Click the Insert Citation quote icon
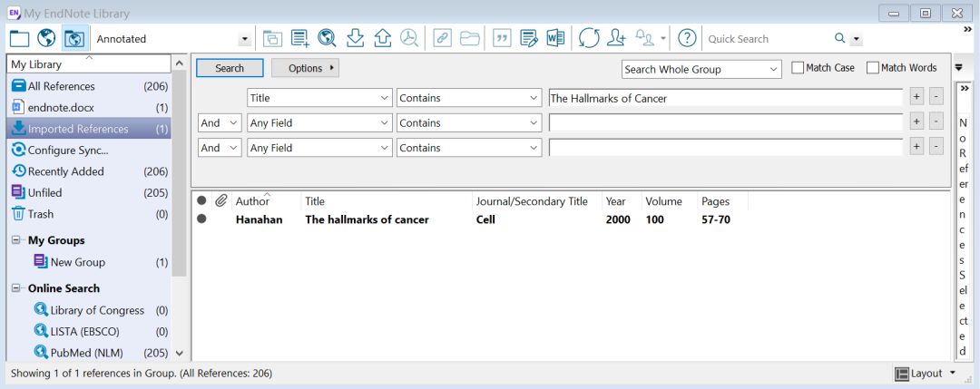Screen dimensions: 980x389 coord(501,39)
